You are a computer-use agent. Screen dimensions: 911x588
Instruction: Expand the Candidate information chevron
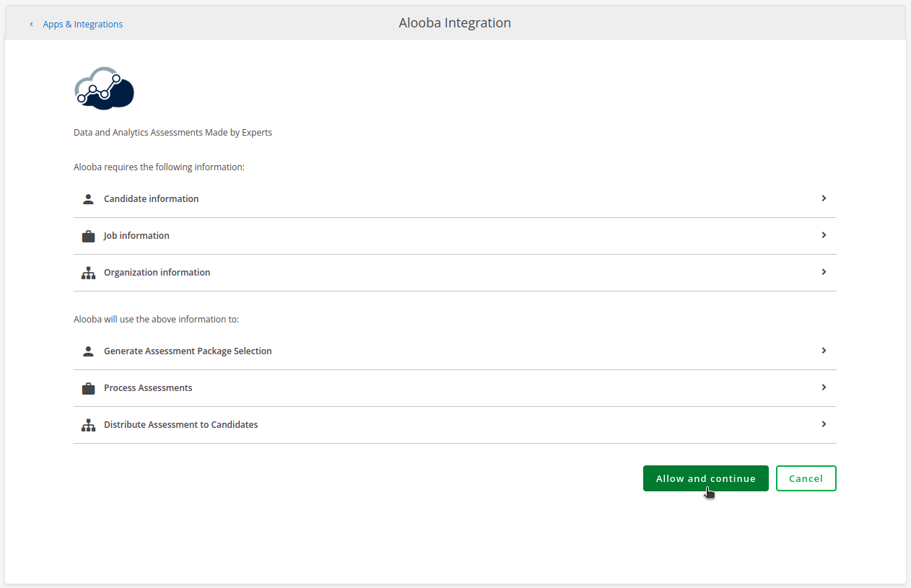coord(824,198)
